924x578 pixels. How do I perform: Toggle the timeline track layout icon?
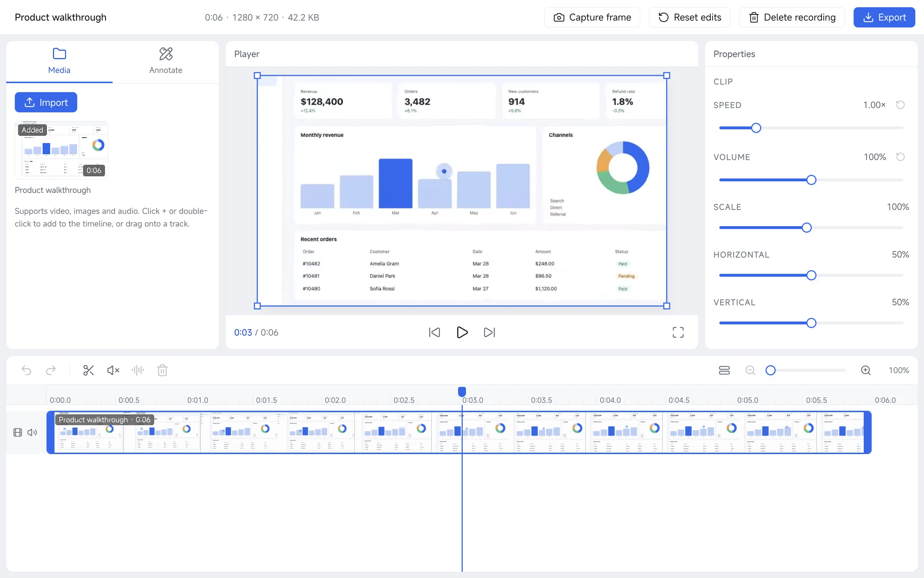point(724,370)
